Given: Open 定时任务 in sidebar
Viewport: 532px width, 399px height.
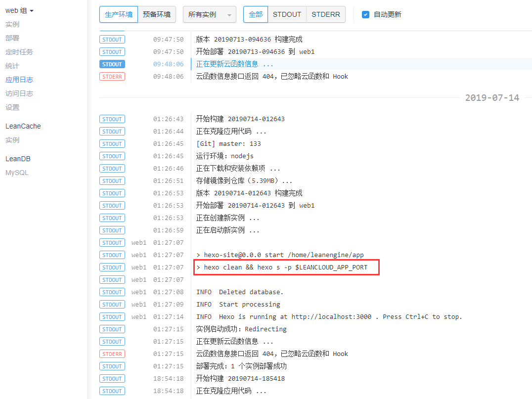Looking at the screenshot, I should pos(19,52).
